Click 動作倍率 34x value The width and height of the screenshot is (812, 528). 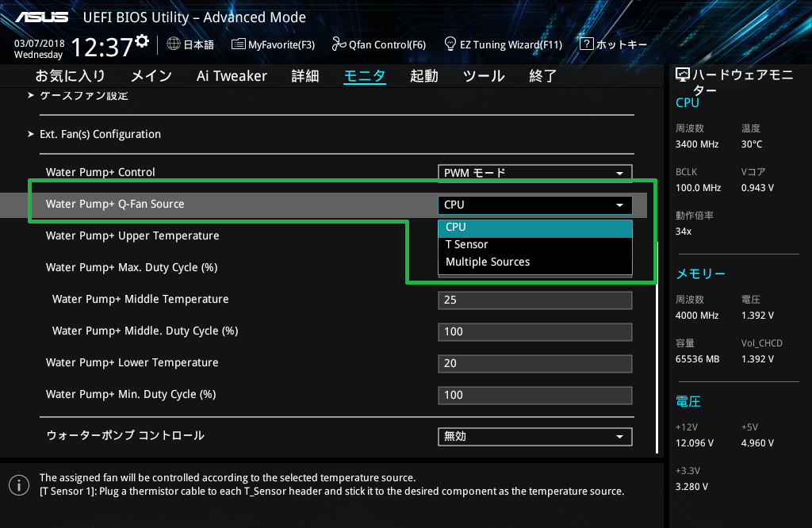683,231
